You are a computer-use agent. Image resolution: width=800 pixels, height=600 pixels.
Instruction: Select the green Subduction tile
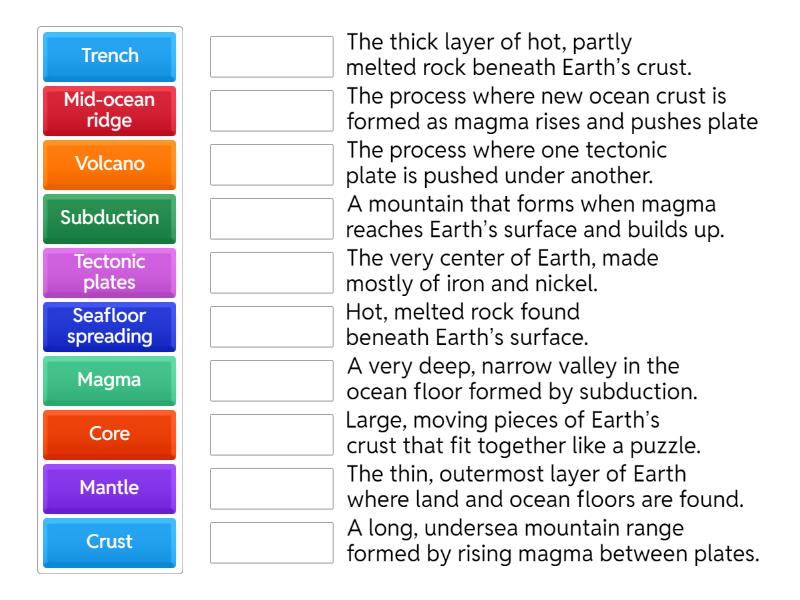110,218
